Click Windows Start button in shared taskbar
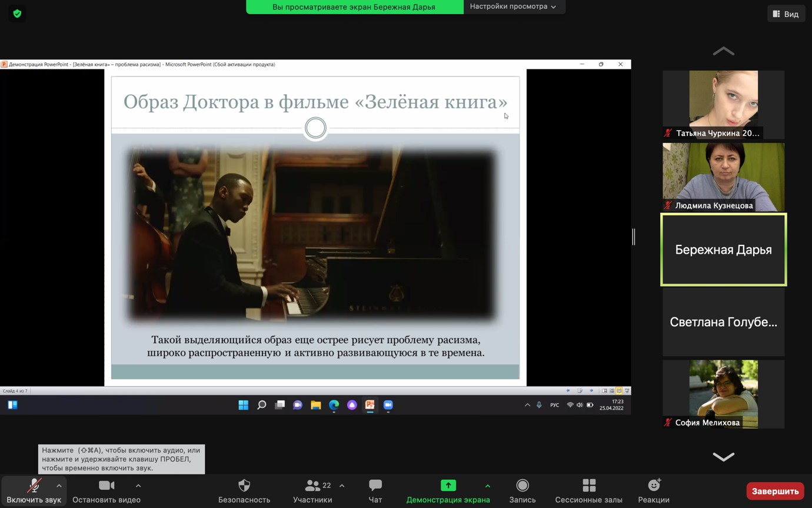Screen dimensions: 812x508 point(243,405)
